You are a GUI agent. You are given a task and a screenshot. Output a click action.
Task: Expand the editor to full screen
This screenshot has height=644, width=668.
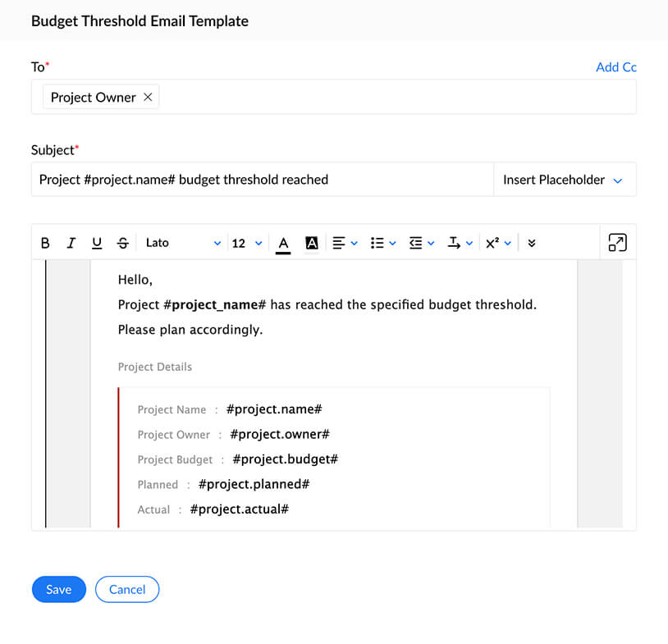click(617, 242)
